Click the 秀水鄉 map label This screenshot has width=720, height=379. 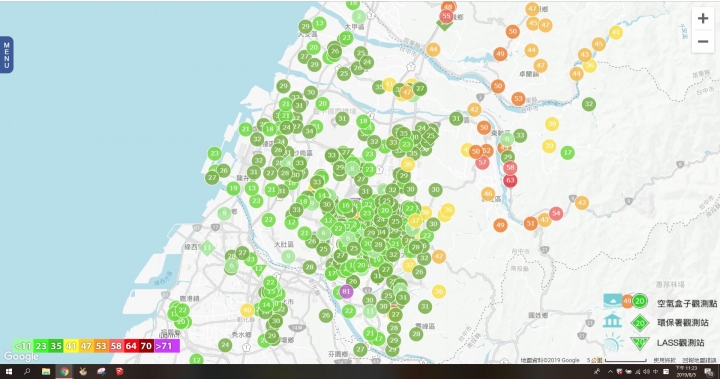242,335
